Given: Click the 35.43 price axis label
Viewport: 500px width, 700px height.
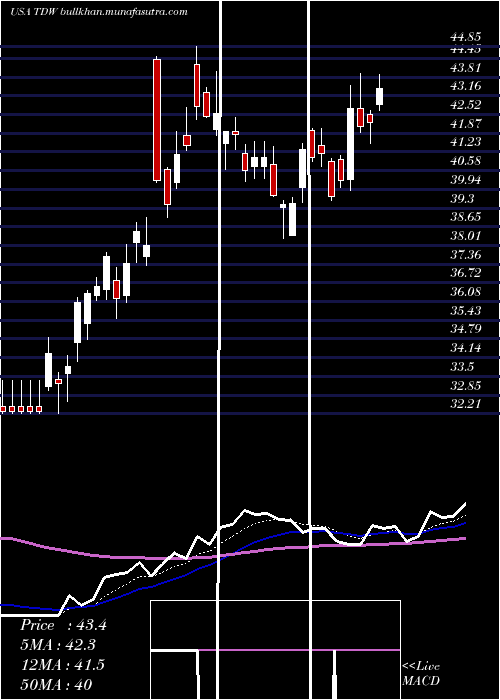Looking at the screenshot, I should tap(466, 310).
